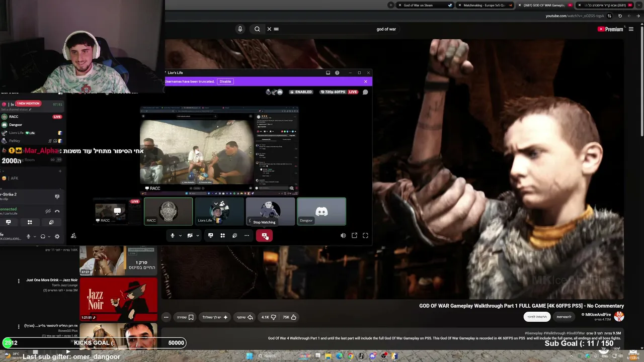This screenshot has width=644, height=362.
Task: Open activities from sidebar voice panel
Action: pos(30,222)
